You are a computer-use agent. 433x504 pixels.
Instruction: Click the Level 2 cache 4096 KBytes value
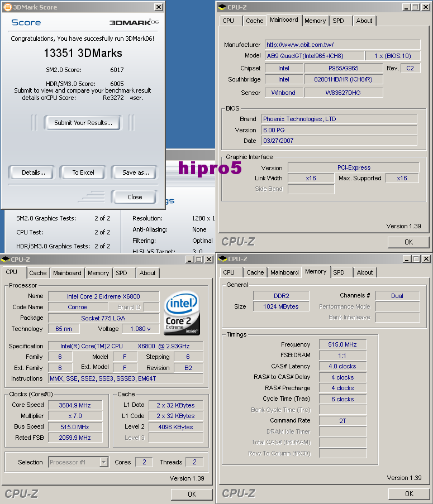coord(175,427)
